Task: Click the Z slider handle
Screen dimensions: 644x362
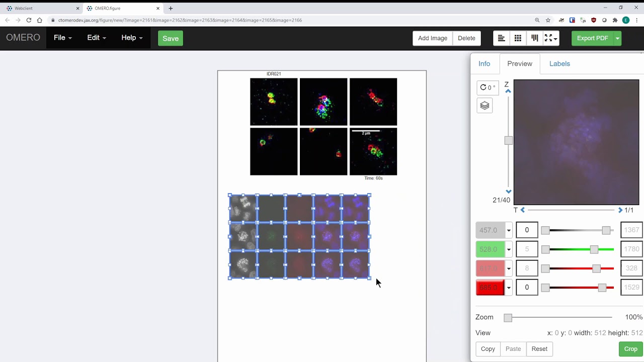Action: click(x=508, y=141)
